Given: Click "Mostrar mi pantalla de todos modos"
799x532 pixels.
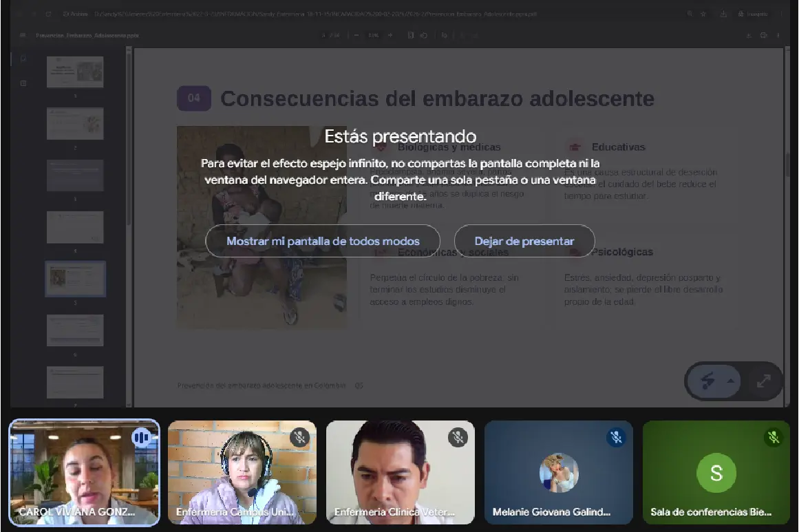Looking at the screenshot, I should 323,241.
